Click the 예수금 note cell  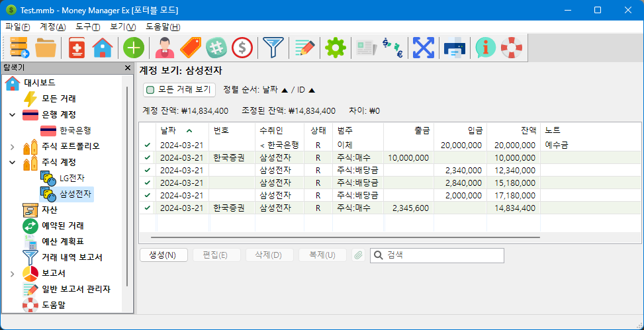click(557, 145)
